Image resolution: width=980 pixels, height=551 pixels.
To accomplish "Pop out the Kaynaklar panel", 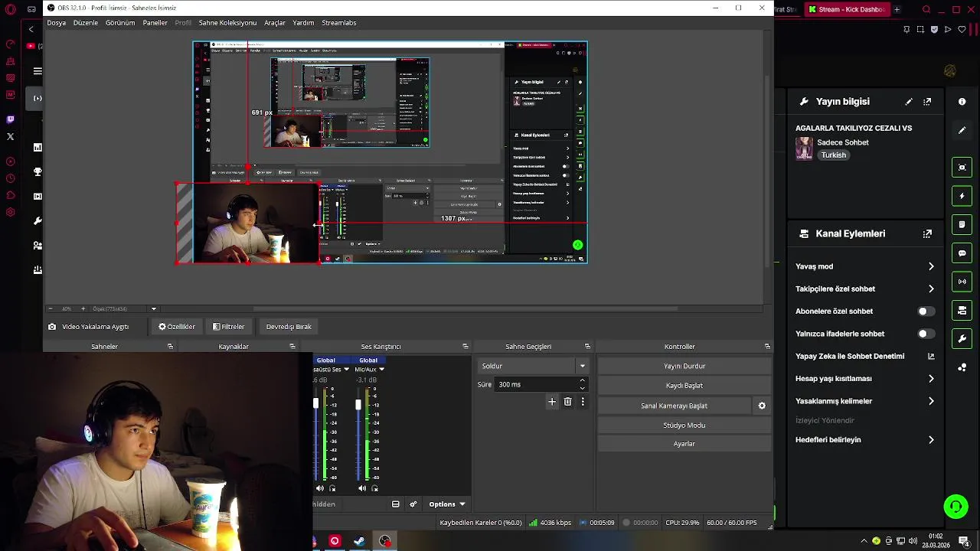I will [x=292, y=347].
